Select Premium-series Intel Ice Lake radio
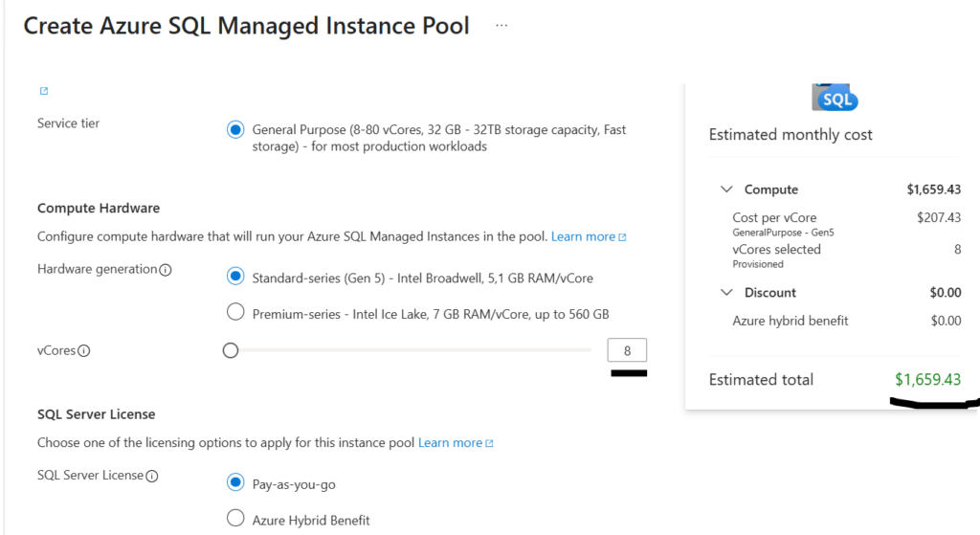This screenshot has height=535, width=980. click(x=235, y=312)
